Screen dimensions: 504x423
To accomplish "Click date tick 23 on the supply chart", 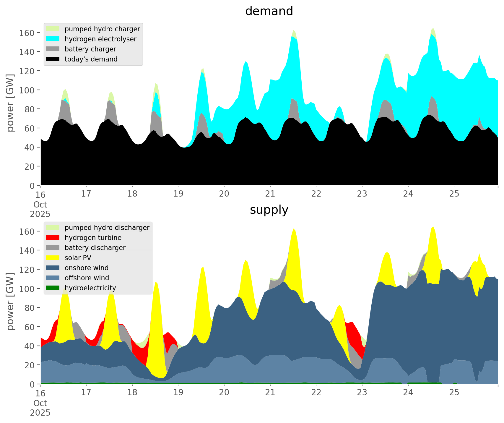I will coord(362,393).
